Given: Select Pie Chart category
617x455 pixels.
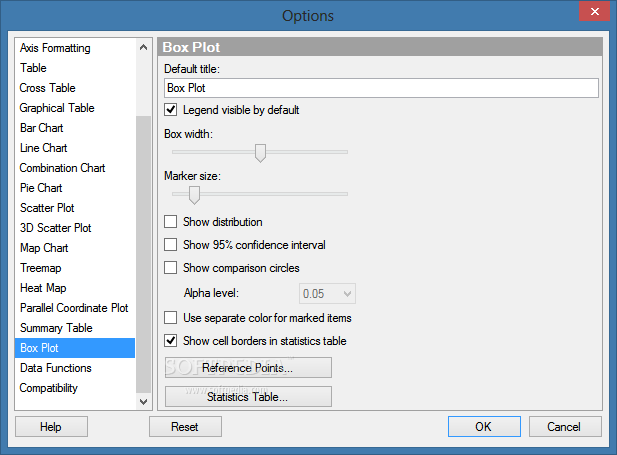Looking at the screenshot, I should pyautogui.click(x=75, y=188).
